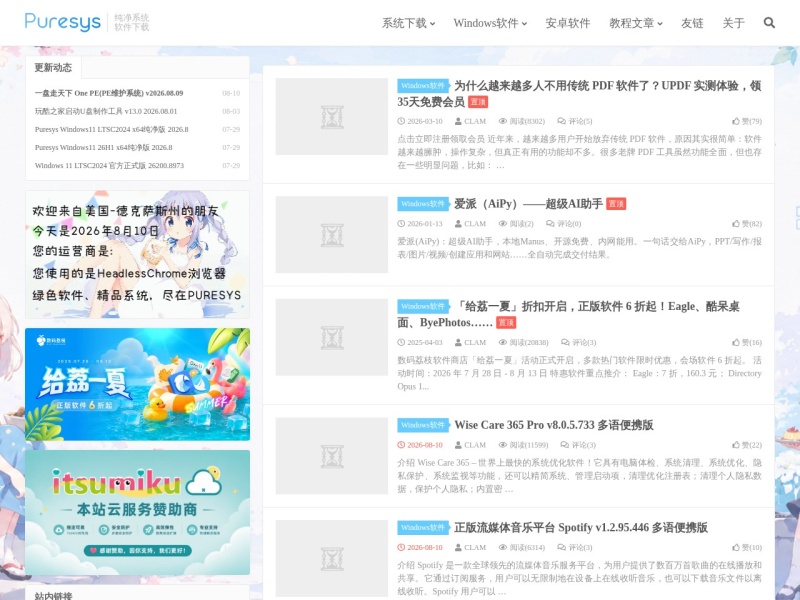Like the Spotify article 赞(10)
The height and width of the screenshot is (600, 800).
pos(746,548)
